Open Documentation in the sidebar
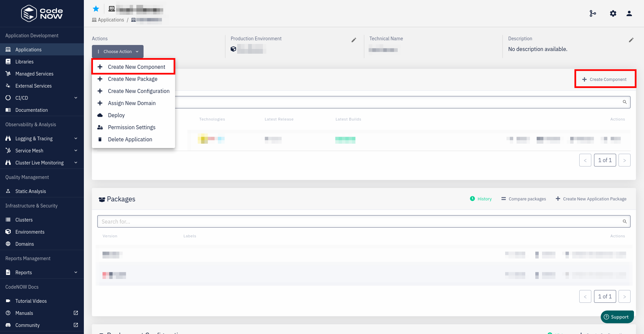 click(x=42, y=110)
